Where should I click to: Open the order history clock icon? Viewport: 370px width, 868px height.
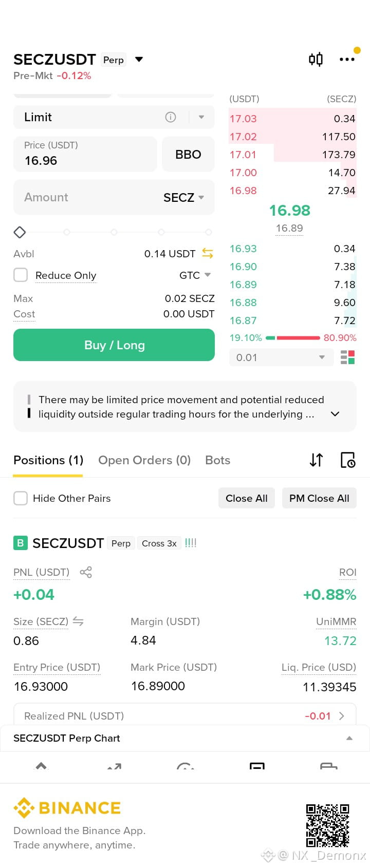[348, 460]
